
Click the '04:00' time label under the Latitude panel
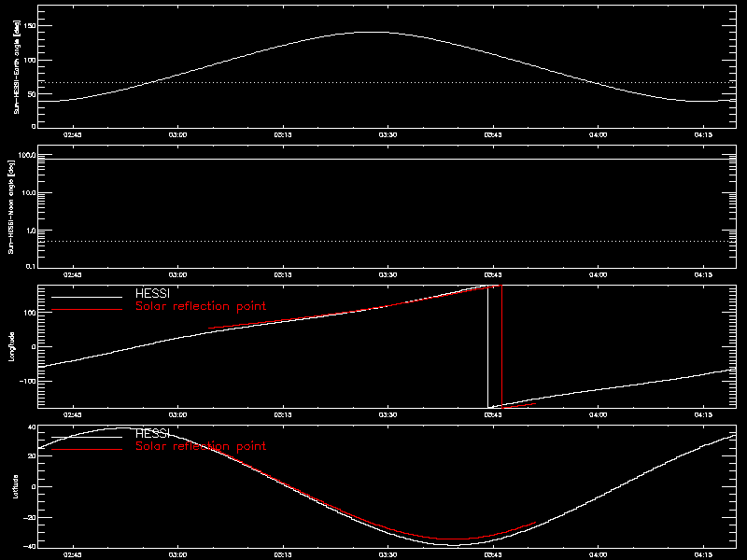(x=598, y=554)
